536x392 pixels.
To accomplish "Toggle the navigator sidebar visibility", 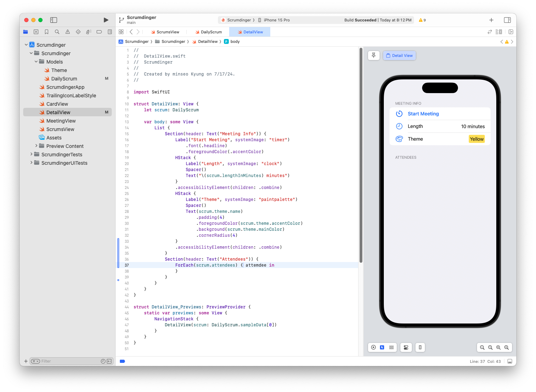I will pyautogui.click(x=53, y=20).
